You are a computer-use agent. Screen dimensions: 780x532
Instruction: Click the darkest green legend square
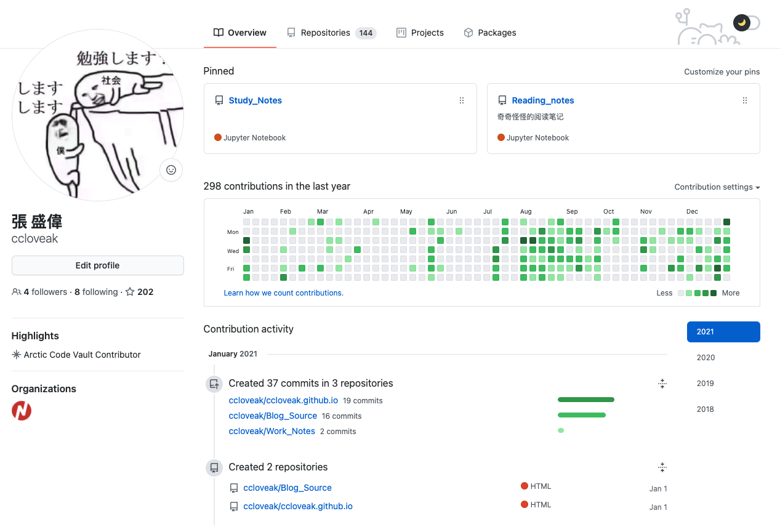[x=713, y=293]
